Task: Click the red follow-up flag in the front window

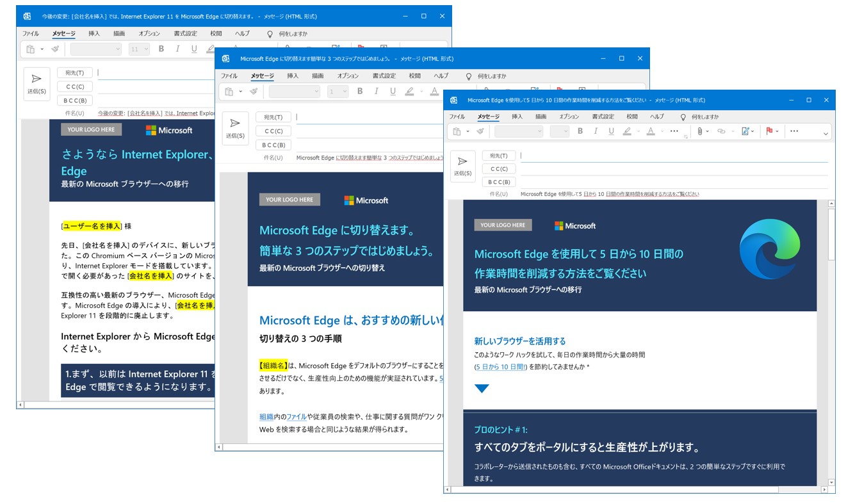Action: 769,131
